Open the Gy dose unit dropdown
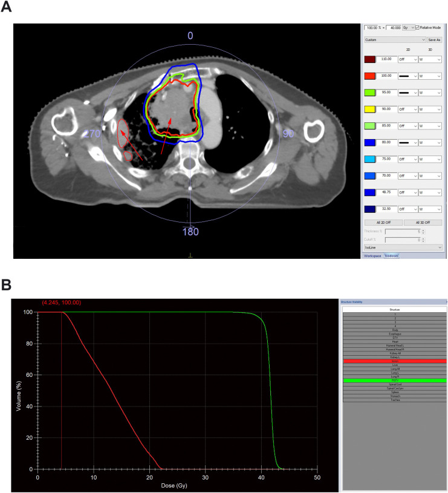The width and height of the screenshot is (448, 493). coord(409,28)
